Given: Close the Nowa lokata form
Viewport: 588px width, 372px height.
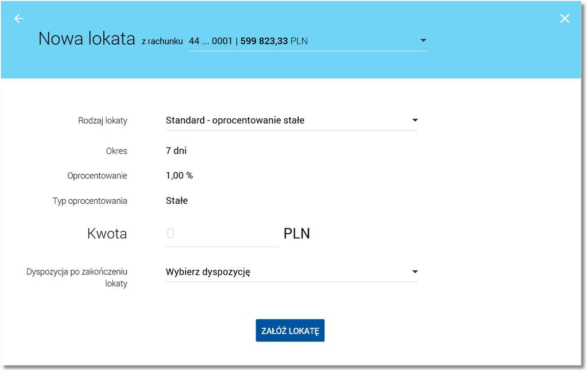Looking at the screenshot, I should tap(564, 18).
